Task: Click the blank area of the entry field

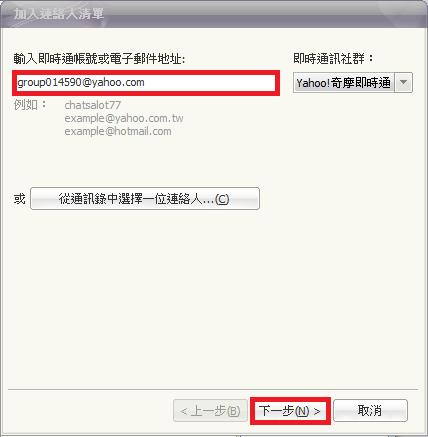Action: coord(210,83)
